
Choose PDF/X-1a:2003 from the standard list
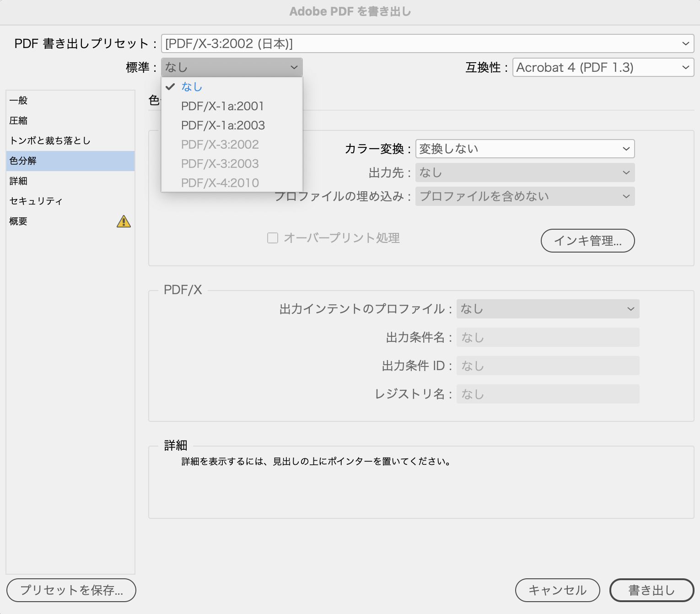pyautogui.click(x=232, y=125)
